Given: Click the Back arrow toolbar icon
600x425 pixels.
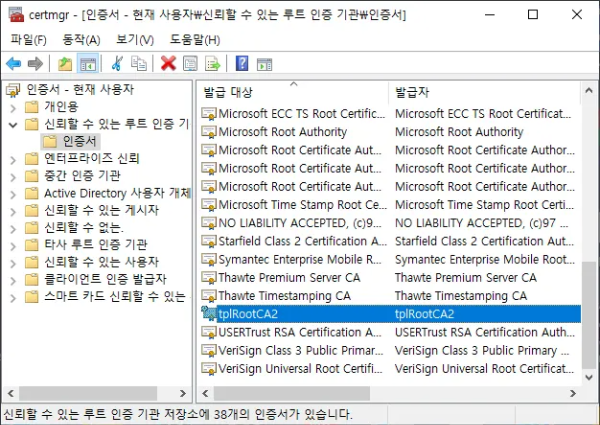Looking at the screenshot, I should pos(13,64).
